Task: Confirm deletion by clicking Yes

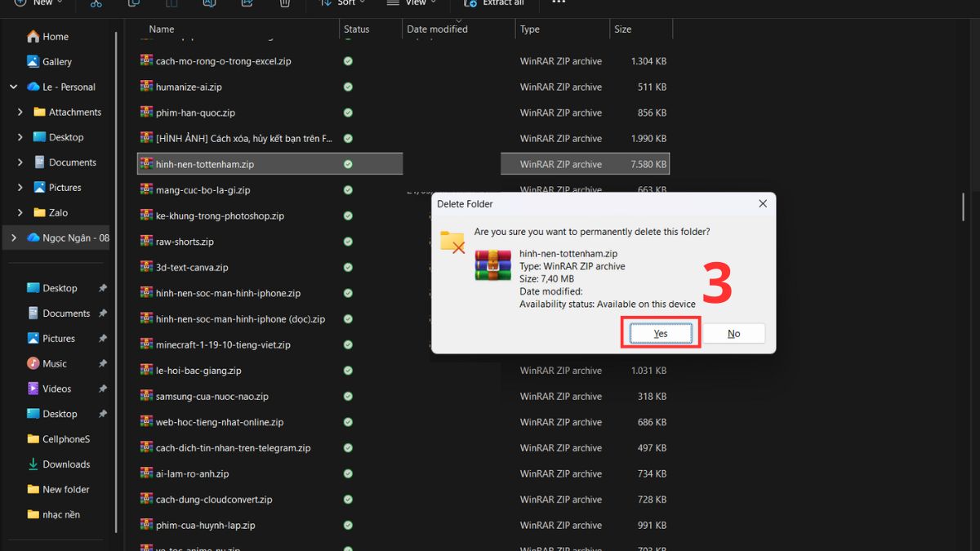Action: point(660,332)
